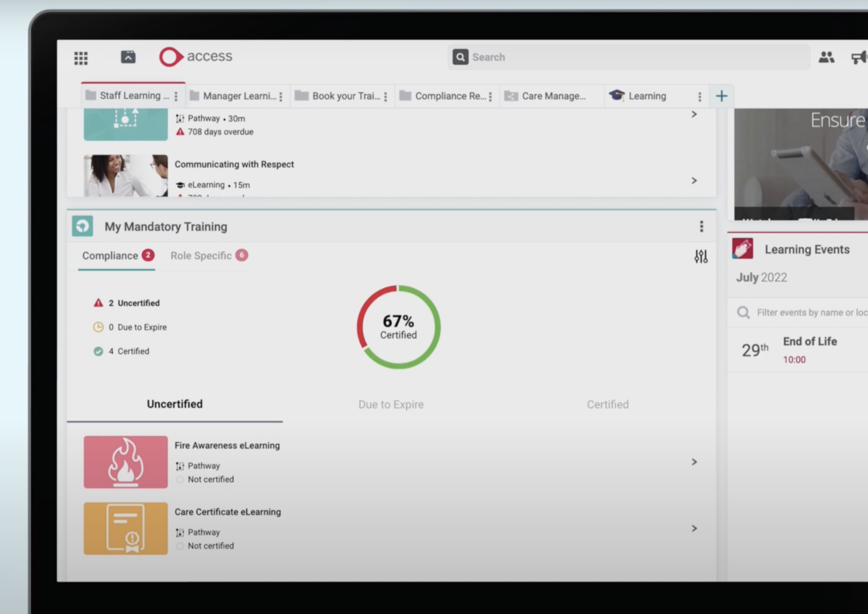Add a new tab with the plus button
The width and height of the screenshot is (868, 614).
pyautogui.click(x=721, y=96)
